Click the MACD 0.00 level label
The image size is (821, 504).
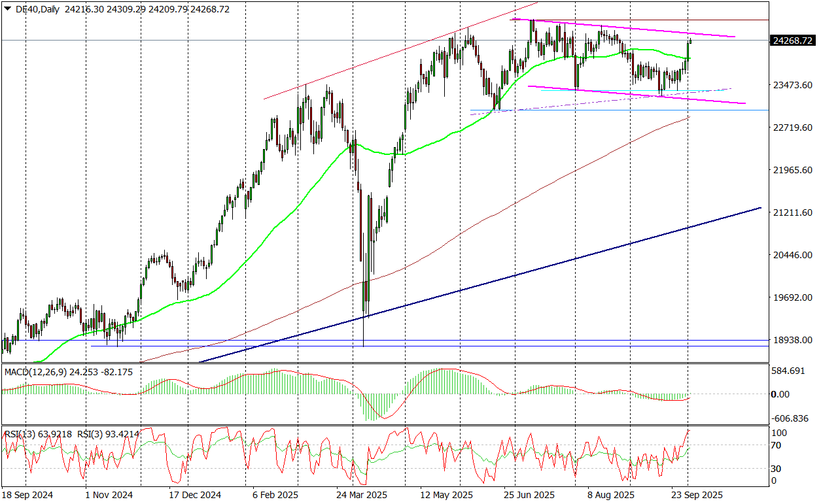pyautogui.click(x=782, y=394)
